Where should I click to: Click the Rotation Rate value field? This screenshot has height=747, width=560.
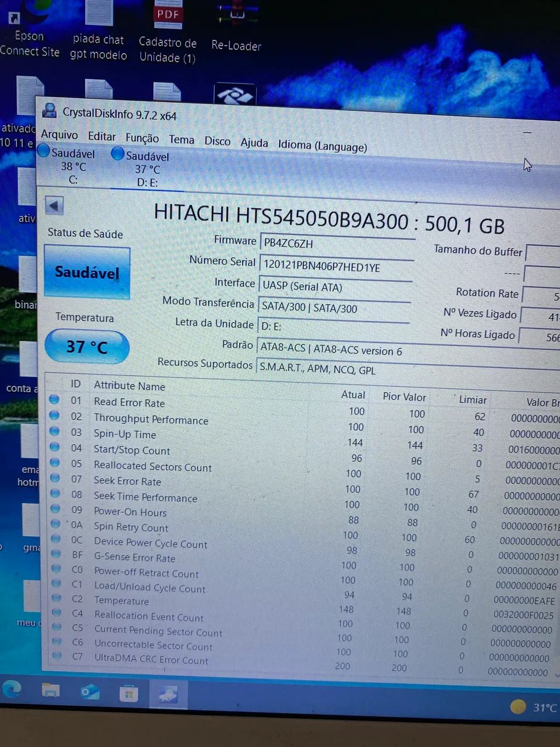[542, 296]
